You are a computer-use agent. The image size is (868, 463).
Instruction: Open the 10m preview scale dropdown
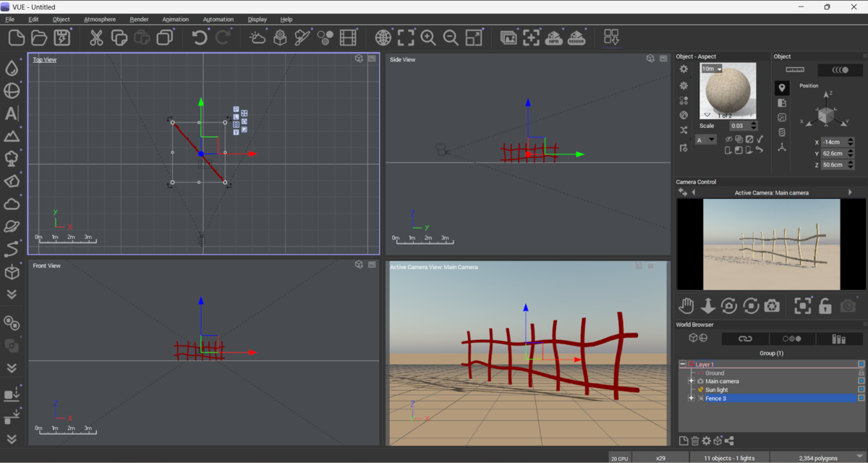pyautogui.click(x=712, y=69)
